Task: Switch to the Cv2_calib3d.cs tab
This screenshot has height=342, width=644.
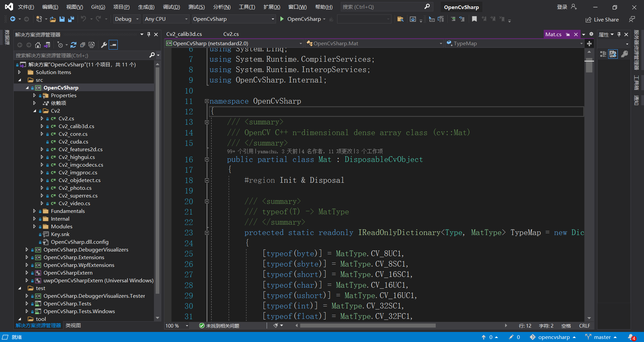Action: click(x=184, y=34)
